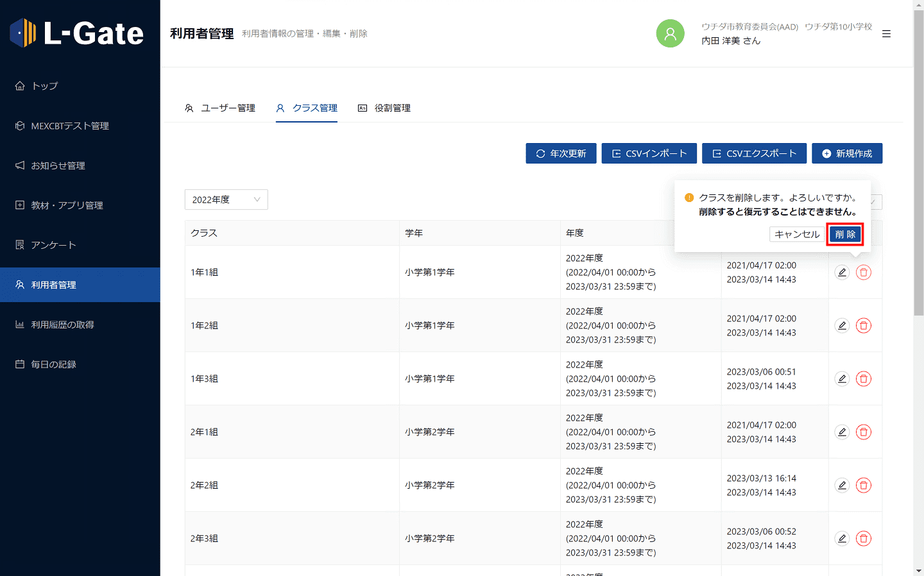This screenshot has width=924, height=576.
Task: Select 利用者管理 in the sidebar
Action: coord(80,285)
